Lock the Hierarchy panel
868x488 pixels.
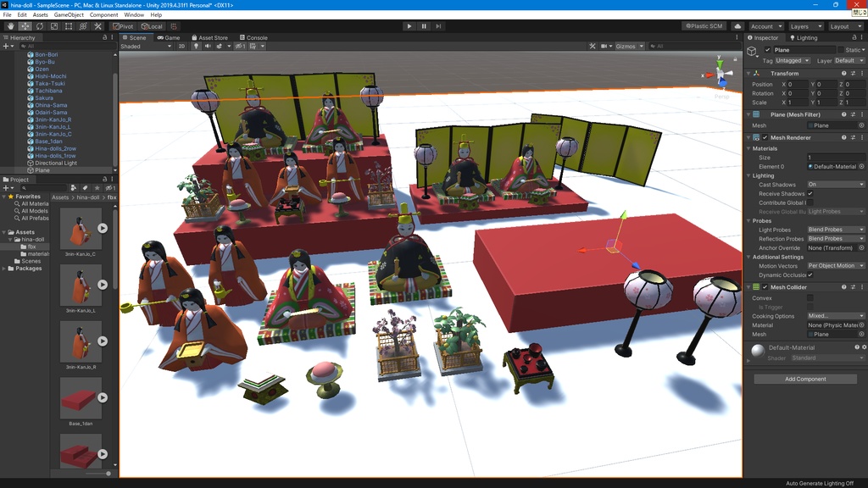104,37
